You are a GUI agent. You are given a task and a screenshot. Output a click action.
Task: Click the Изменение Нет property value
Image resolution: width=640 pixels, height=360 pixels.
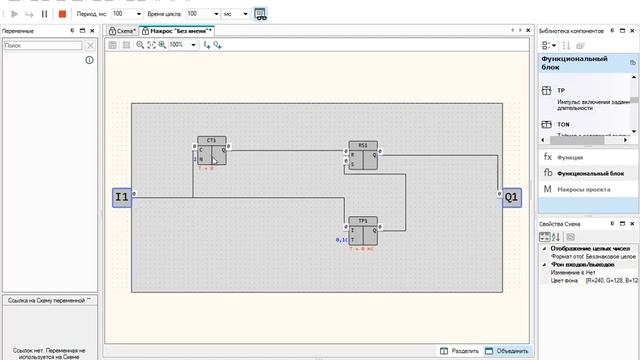[x=591, y=272]
